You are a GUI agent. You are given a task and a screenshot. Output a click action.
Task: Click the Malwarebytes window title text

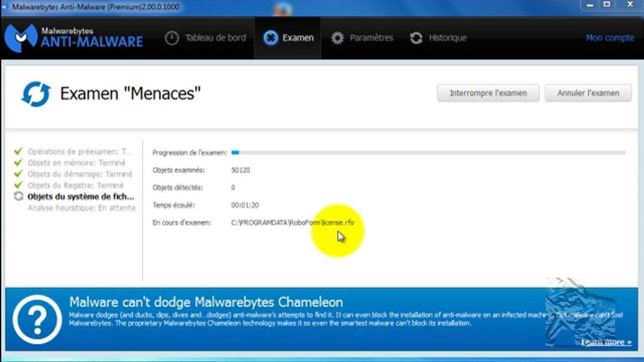coord(96,8)
